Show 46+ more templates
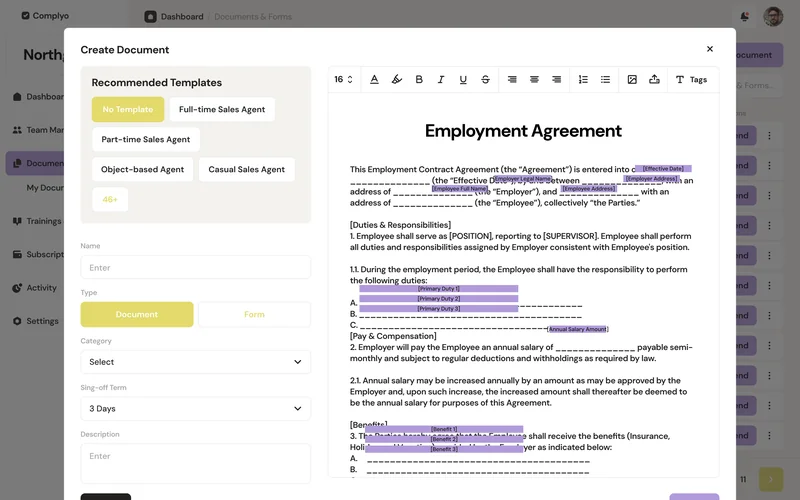 (x=110, y=199)
